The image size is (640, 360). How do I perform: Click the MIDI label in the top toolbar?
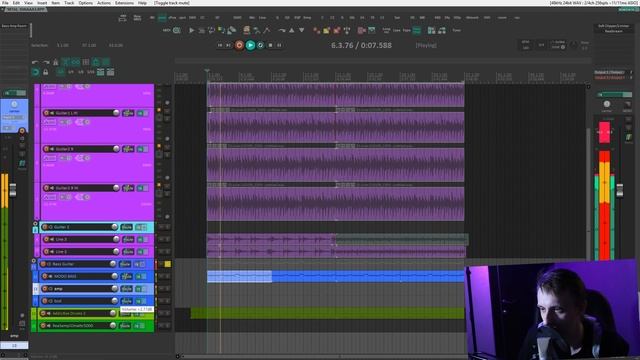tap(167, 30)
